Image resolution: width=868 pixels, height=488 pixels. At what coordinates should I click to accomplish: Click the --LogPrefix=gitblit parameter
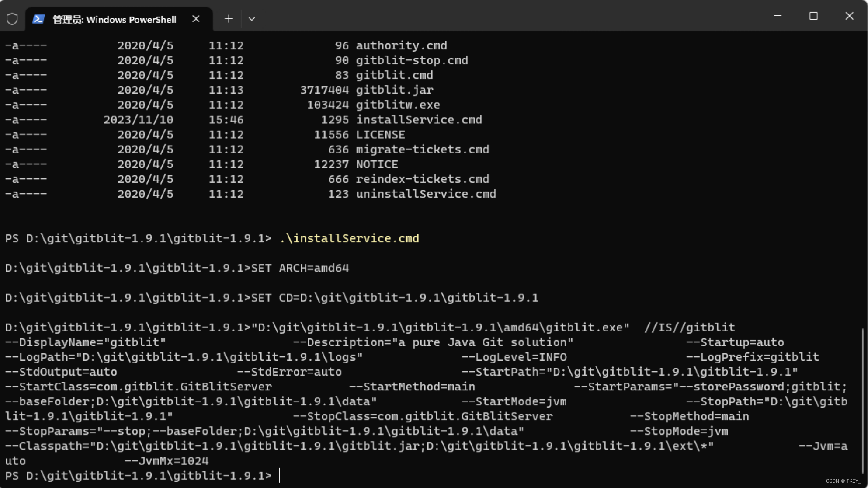coord(753,357)
